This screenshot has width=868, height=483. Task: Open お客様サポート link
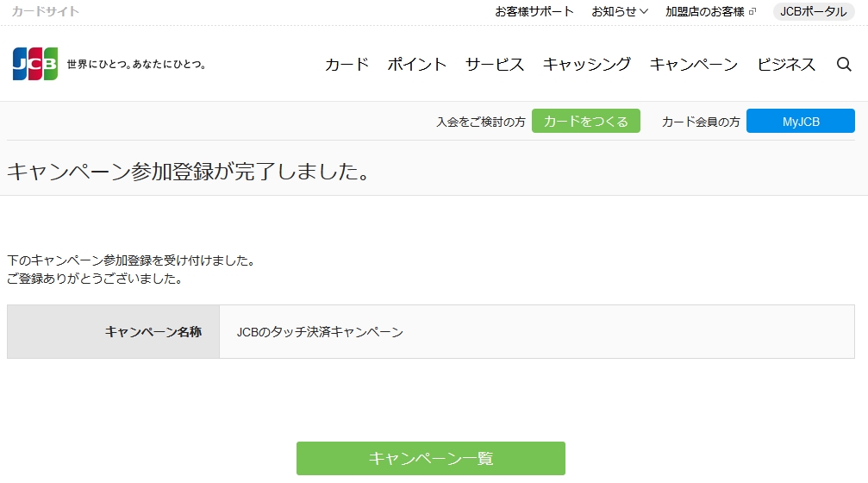click(534, 11)
